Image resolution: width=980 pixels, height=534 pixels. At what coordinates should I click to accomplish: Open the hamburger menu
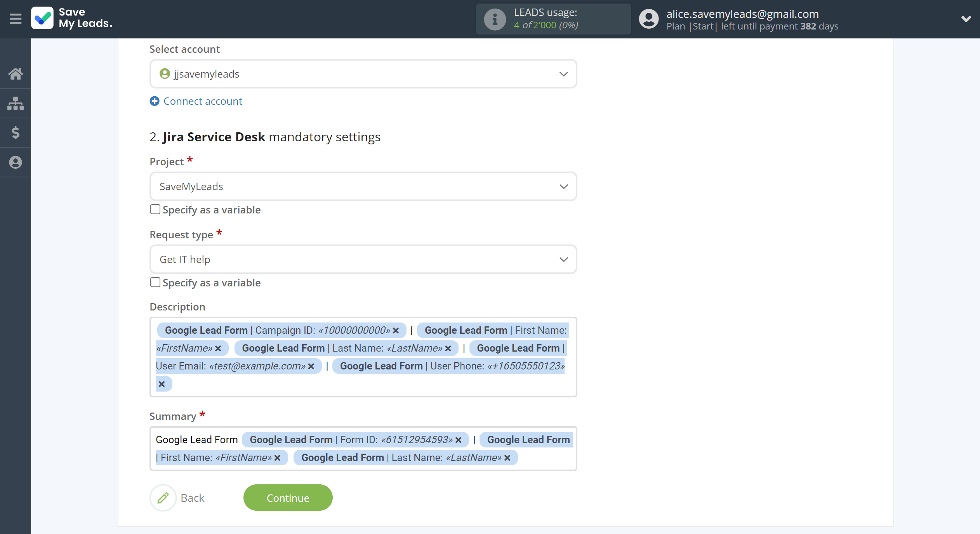(x=16, y=19)
